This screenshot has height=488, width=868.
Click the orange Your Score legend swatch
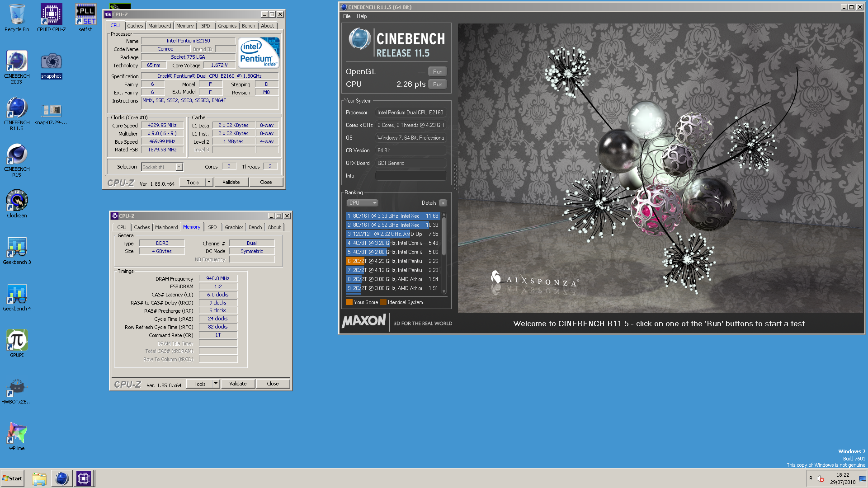[349, 302]
